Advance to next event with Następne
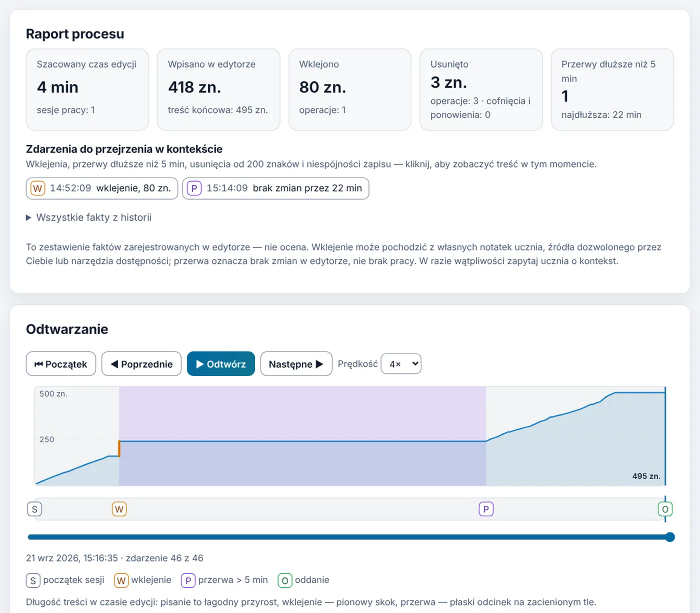Screen dimensions: 700x613 pos(296,364)
